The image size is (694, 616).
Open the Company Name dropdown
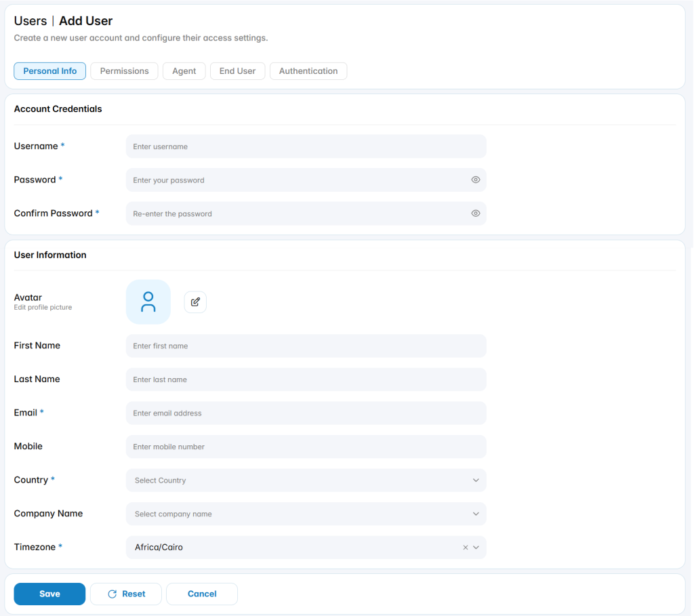[x=306, y=514]
